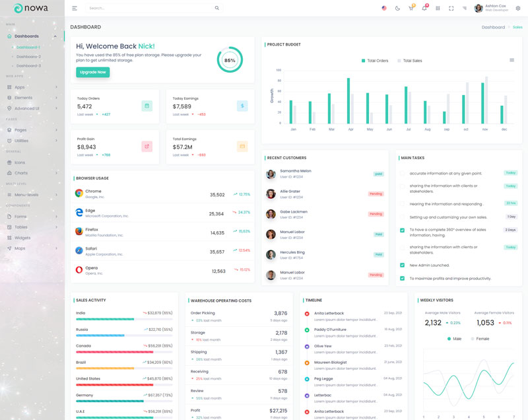The height and width of the screenshot is (420, 528).
Task: Uncheck the 'To maximize profits' task checkbox
Action: tap(403, 278)
